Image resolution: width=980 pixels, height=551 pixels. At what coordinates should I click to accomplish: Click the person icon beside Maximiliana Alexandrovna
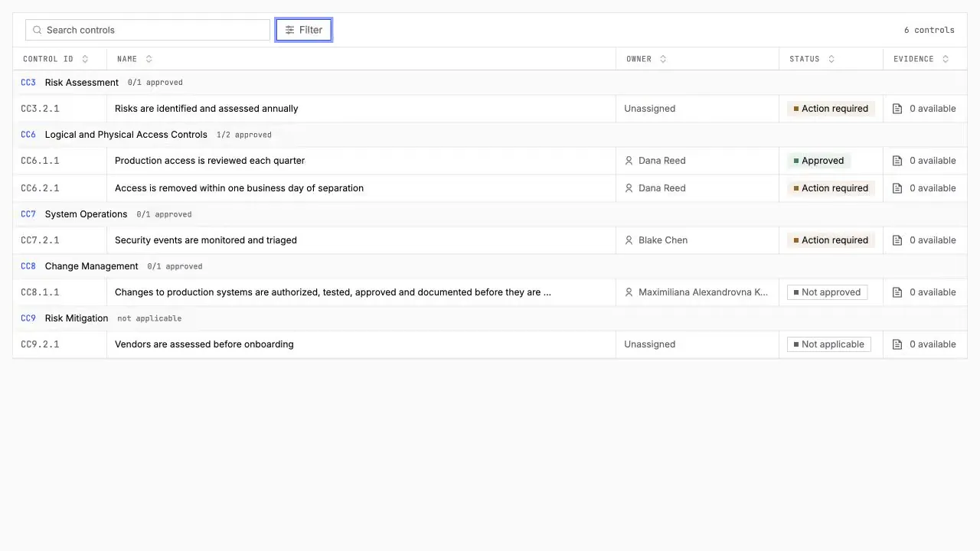[x=629, y=292]
